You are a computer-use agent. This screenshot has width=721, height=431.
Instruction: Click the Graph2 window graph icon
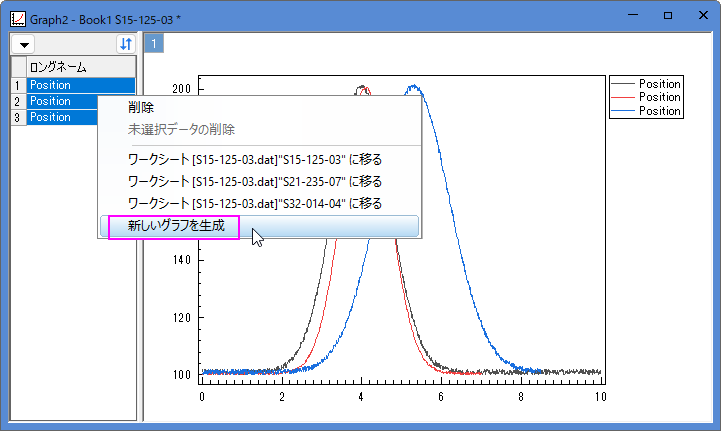tap(18, 19)
